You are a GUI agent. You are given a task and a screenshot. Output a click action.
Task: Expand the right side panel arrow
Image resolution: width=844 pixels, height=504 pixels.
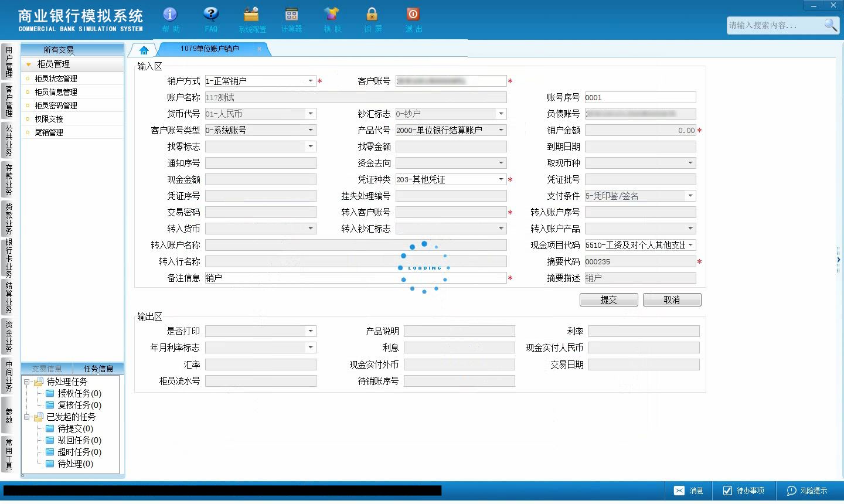coord(839,259)
